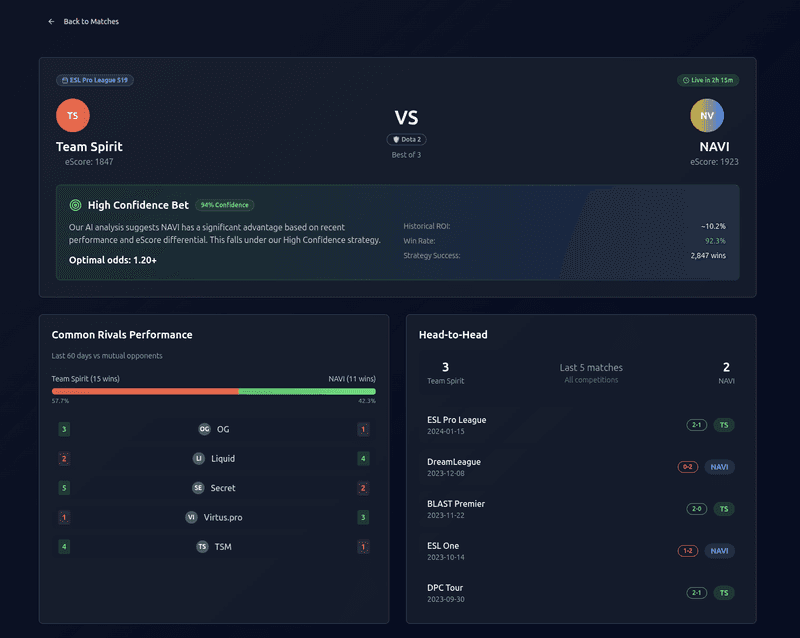Click NAVI's 2 head-to-head count
Screen dimensions: 800x638
726,367
